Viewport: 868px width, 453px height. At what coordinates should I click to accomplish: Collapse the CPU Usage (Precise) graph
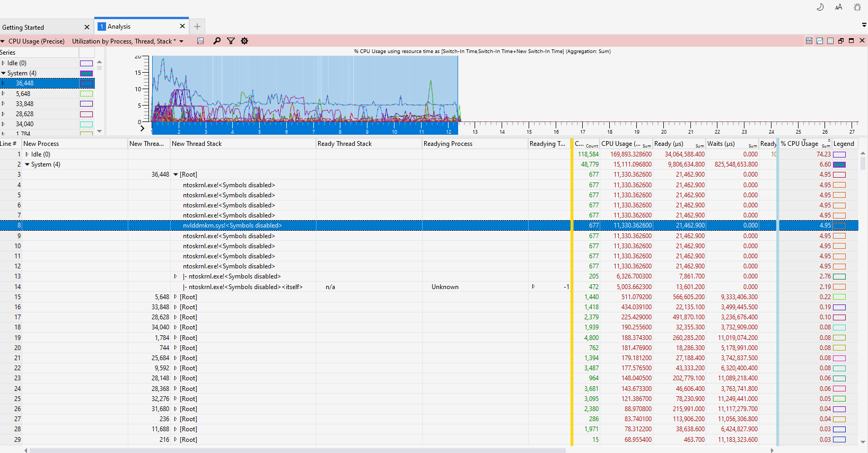[3, 41]
